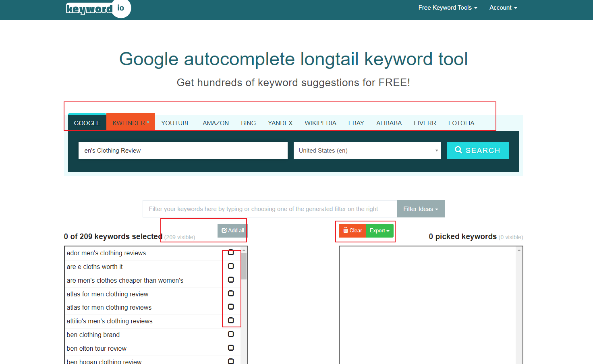Focus the filter keywords text box
Screen dimensions: 593x364
tap(270, 209)
